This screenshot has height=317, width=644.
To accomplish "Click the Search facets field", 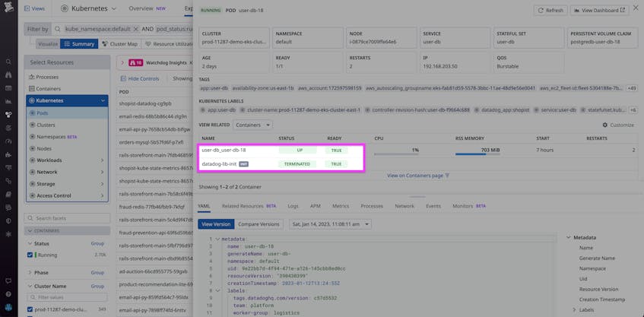I will pyautogui.click(x=68, y=218).
